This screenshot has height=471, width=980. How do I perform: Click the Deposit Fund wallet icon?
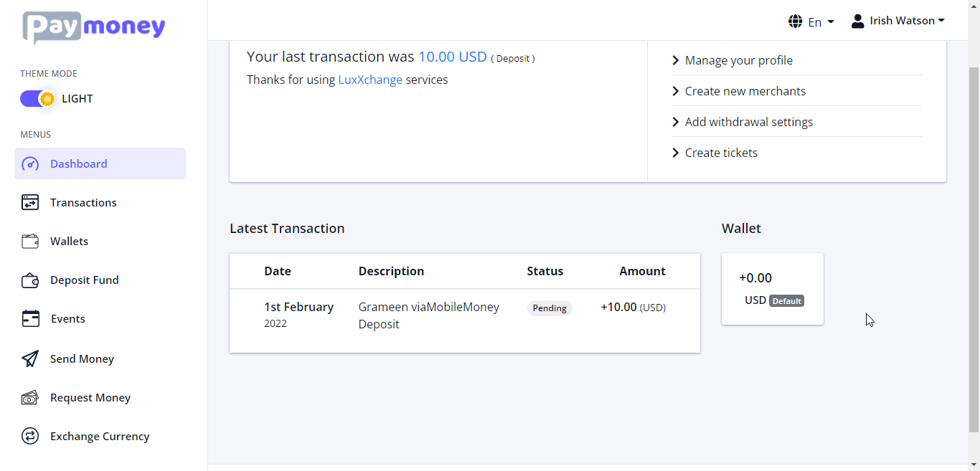pos(30,280)
